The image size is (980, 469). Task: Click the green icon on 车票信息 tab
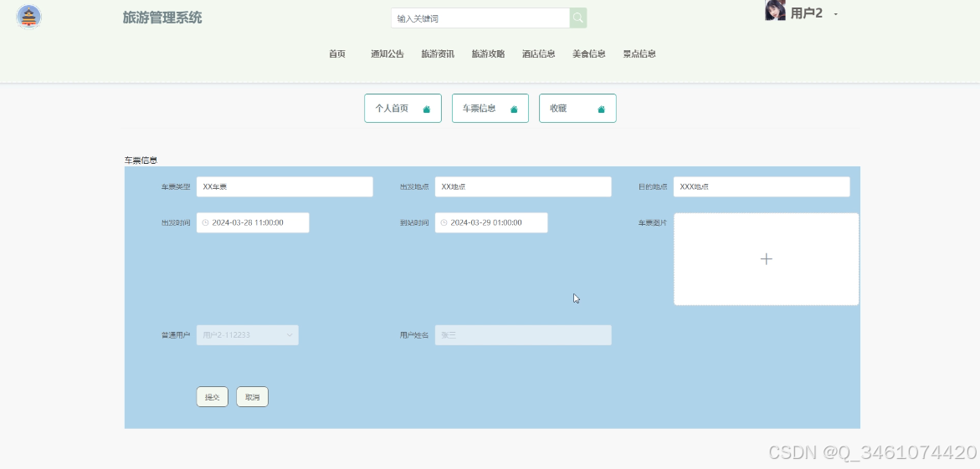(515, 110)
